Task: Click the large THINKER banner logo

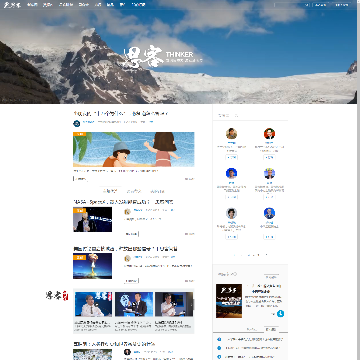Action: 163,57
